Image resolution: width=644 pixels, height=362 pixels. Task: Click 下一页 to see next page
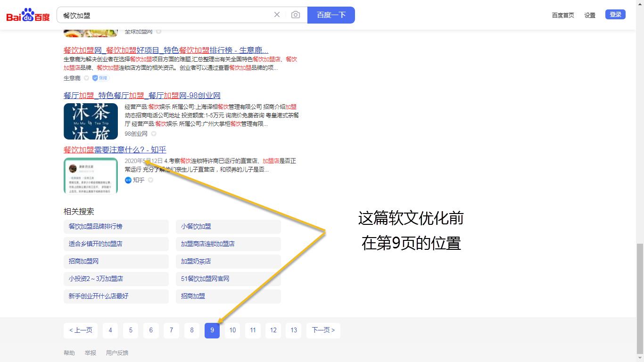coord(323,330)
